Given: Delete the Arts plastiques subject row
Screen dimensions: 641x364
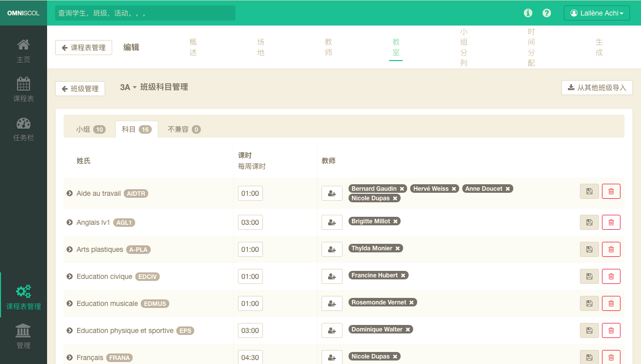Looking at the screenshot, I should (x=611, y=249).
